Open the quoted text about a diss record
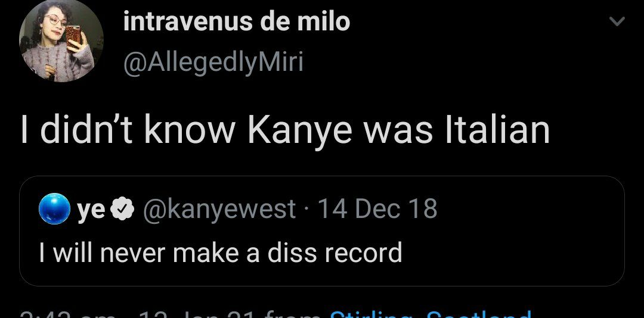 pyautogui.click(x=220, y=252)
